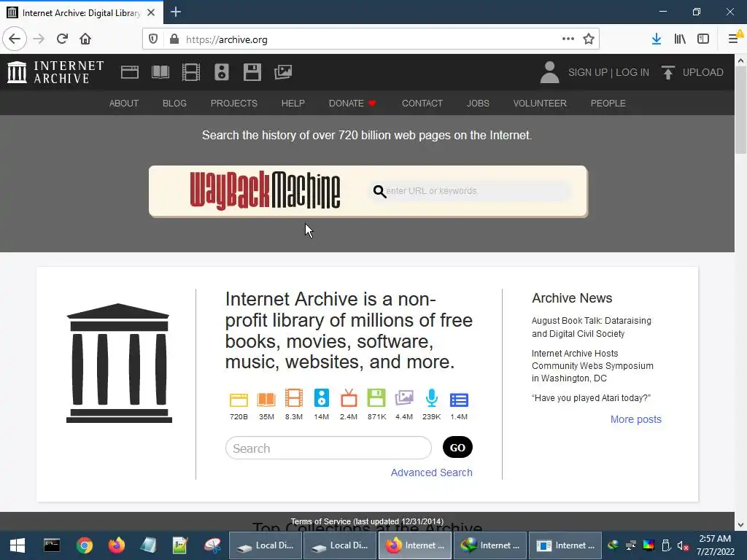This screenshot has height=560, width=747.
Task: Click the LOG IN link
Action: click(632, 72)
